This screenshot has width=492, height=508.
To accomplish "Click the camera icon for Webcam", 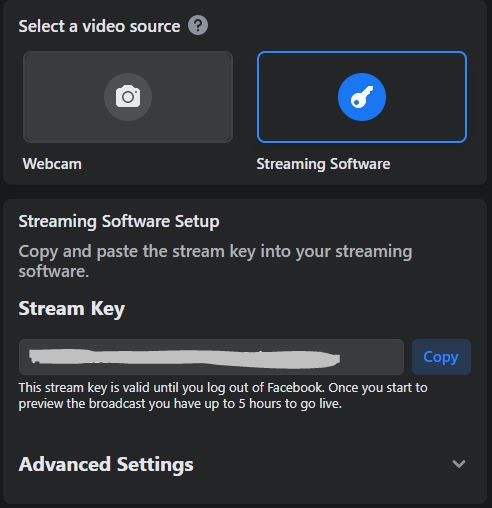I will pos(128,97).
